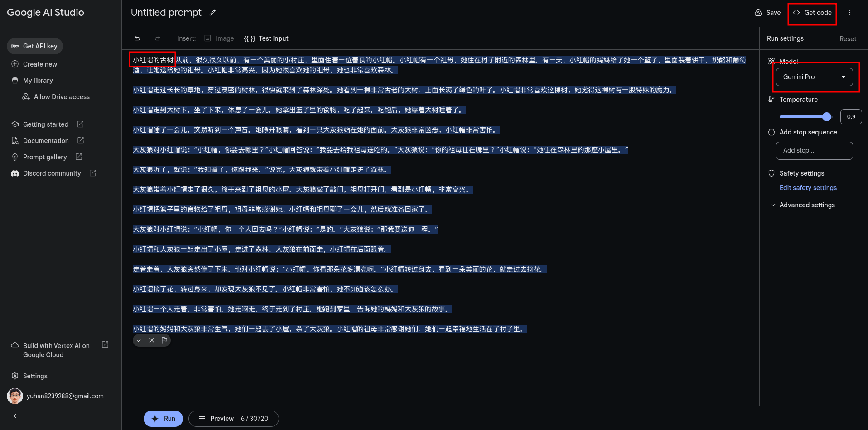Open Edit safety settings
The width and height of the screenshot is (868, 430).
coord(808,188)
